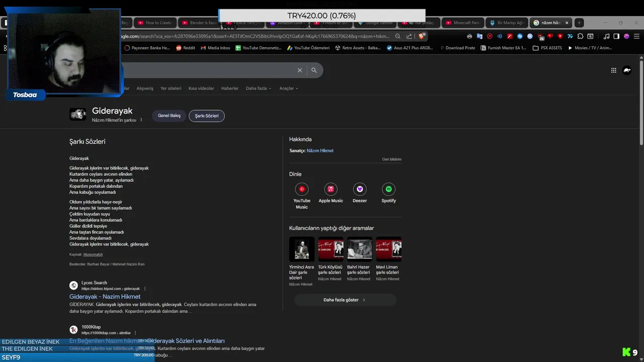The height and width of the screenshot is (362, 644).
Task: Click the search magnifier button
Action: (x=314, y=70)
